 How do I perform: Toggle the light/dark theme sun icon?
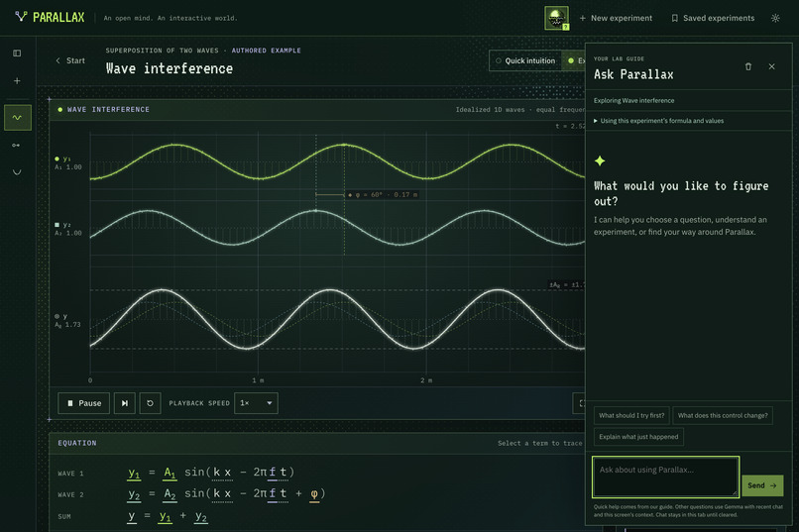point(775,18)
